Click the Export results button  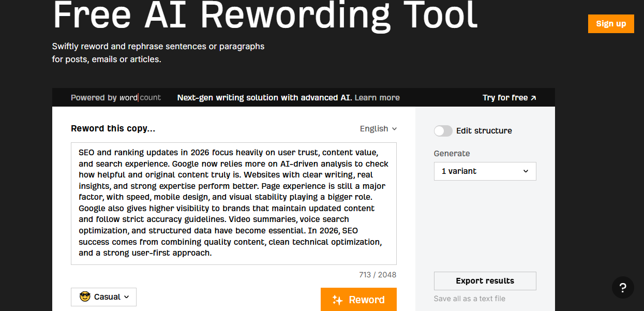(x=485, y=281)
